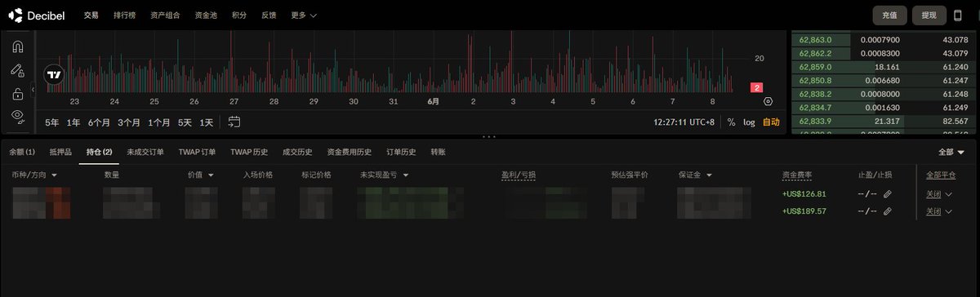The height and width of the screenshot is (297, 980).
Task: Open the 12:27:11 UTC+8 timezone selector
Action: coord(684,122)
